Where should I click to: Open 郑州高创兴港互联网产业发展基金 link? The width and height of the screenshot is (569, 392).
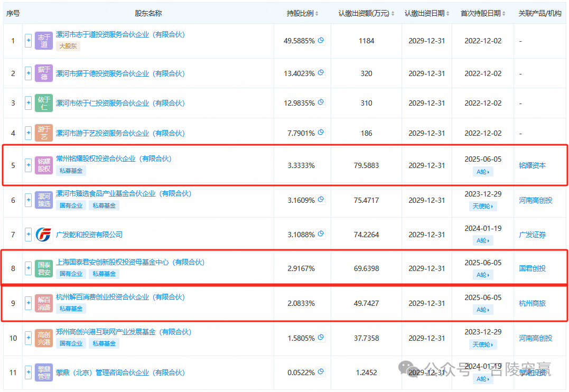(124, 332)
